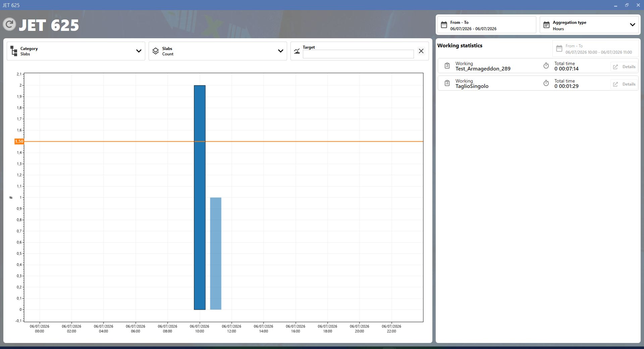The width and height of the screenshot is (644, 349).
Task: Click the Aggregation type calendar icon
Action: (546, 25)
